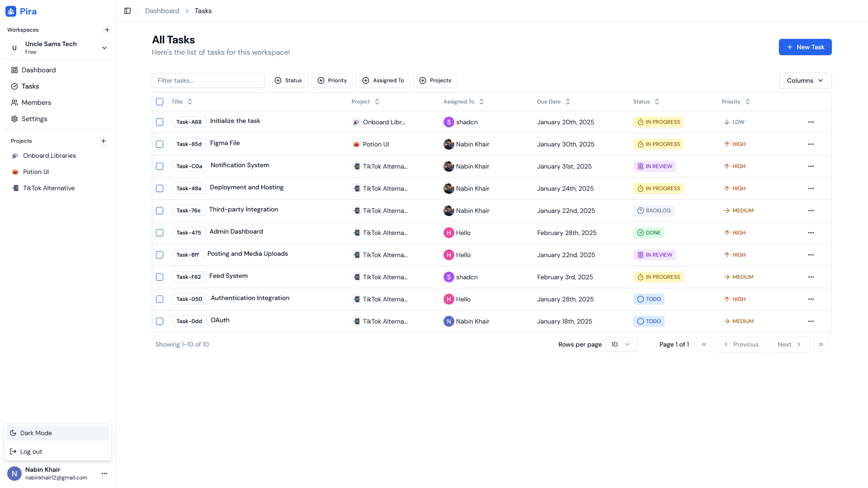Image resolution: width=868 pixels, height=488 pixels.
Task: Expand the Uncle Sams Tech workspace switcher
Action: pyautogui.click(x=58, y=47)
